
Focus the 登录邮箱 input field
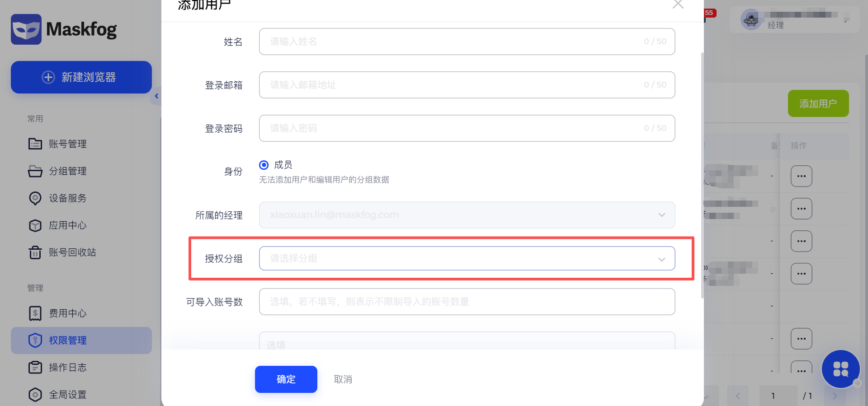click(467, 85)
